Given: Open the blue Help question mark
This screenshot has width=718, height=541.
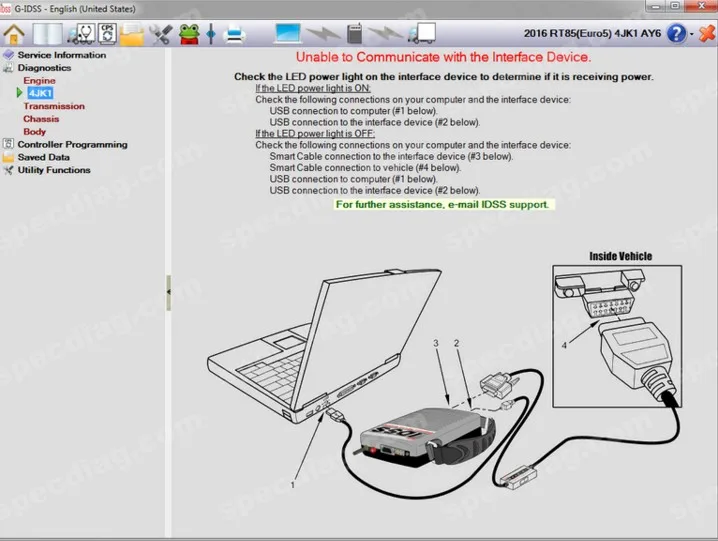Looking at the screenshot, I should point(676,33).
